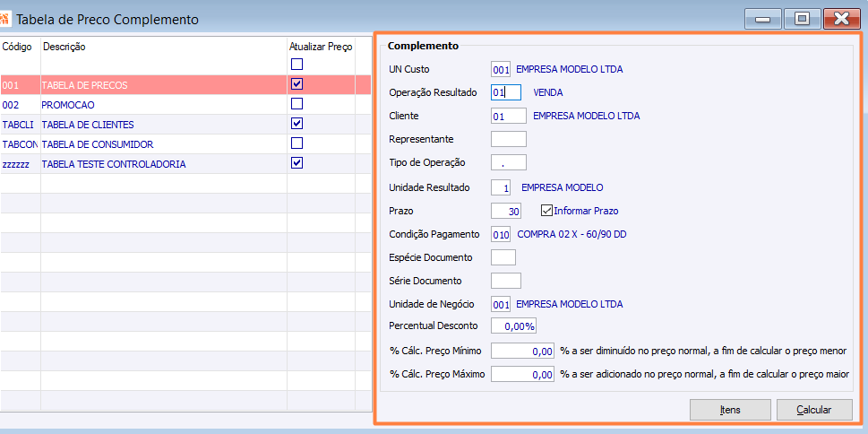
Task: Uncheck Atualizar Preço for TABELA DE CLIENTES
Action: coord(297,123)
